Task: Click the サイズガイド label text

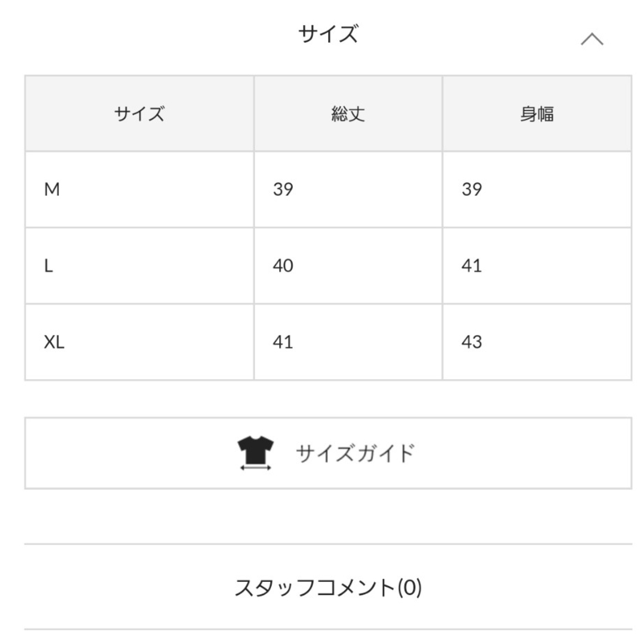Action: pyautogui.click(x=355, y=453)
